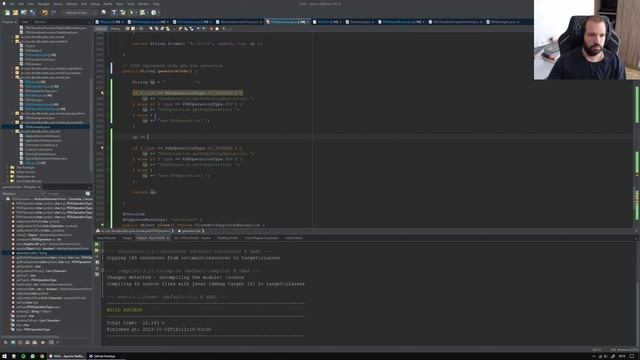Click the Open Project toolbar icon

tap(24, 13)
